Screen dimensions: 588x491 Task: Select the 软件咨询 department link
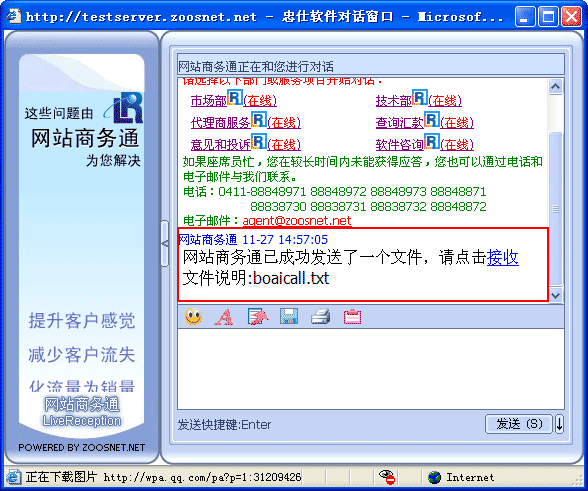[399, 144]
